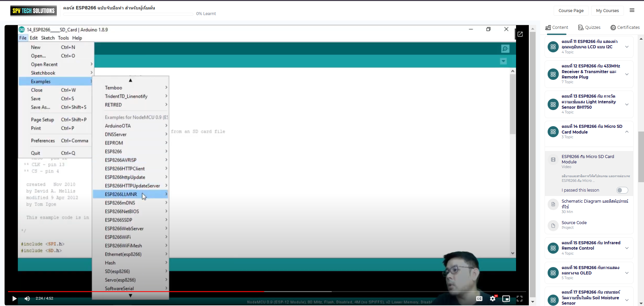
Task: Open the Edit menu in Arduino
Action: pyautogui.click(x=34, y=38)
